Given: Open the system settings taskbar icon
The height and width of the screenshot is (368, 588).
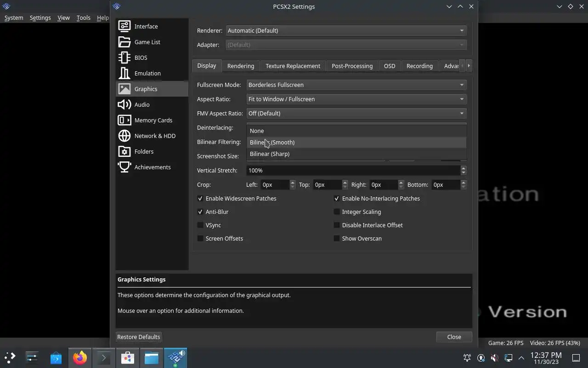Looking at the screenshot, I should pyautogui.click(x=32, y=357).
